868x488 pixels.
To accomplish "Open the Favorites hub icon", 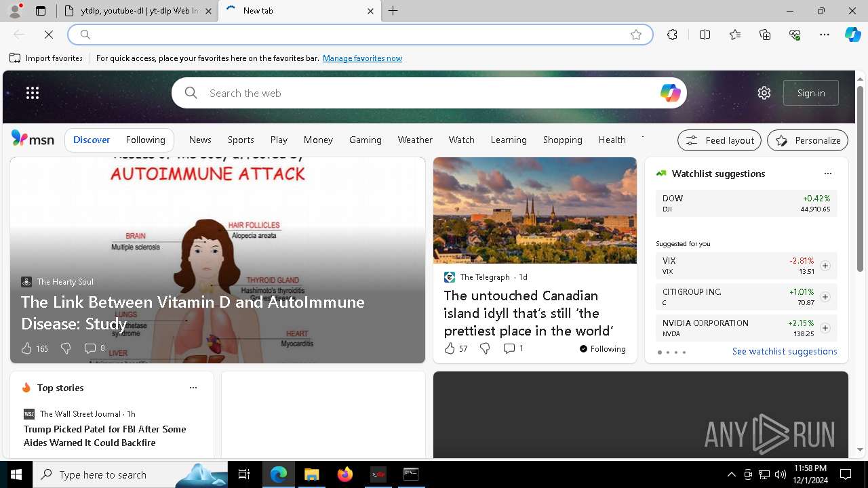I will [x=735, y=35].
